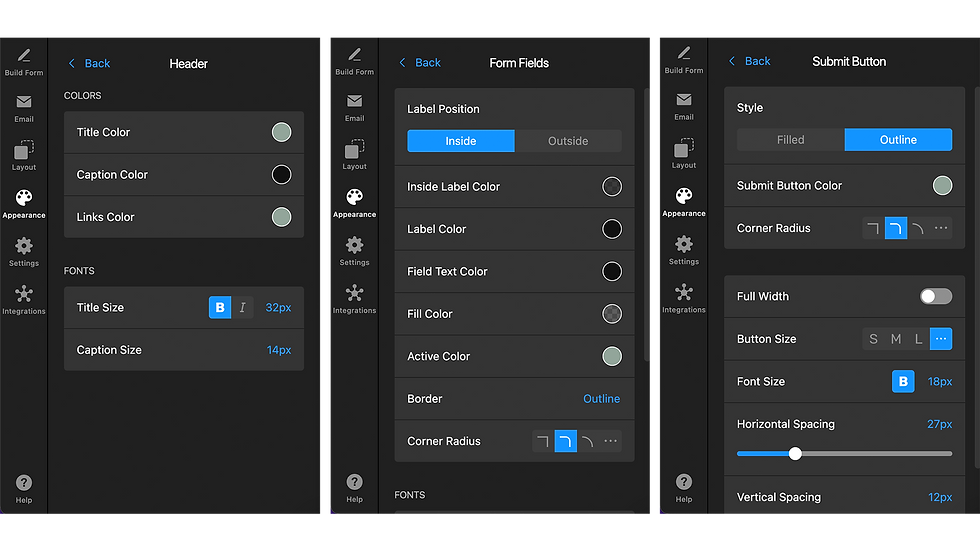The image size is (980, 551).
Task: Open Email in the Form Fields panel sidebar
Action: tap(354, 108)
